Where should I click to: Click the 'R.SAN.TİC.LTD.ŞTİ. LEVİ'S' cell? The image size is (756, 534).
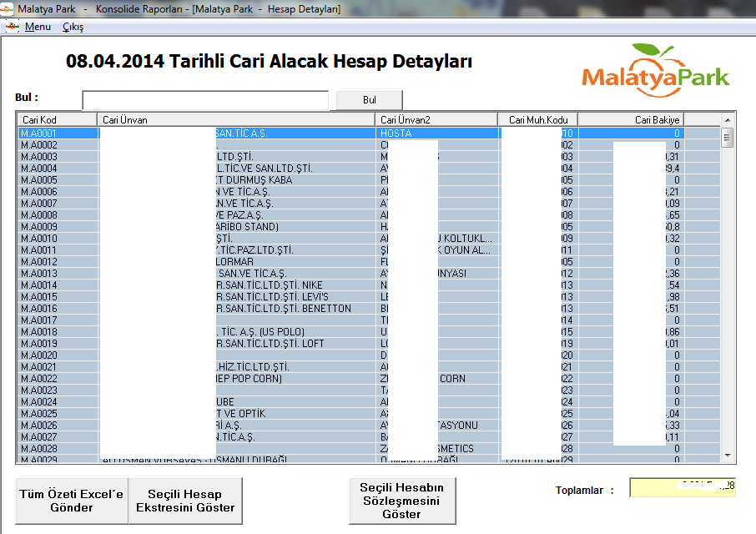272,297
